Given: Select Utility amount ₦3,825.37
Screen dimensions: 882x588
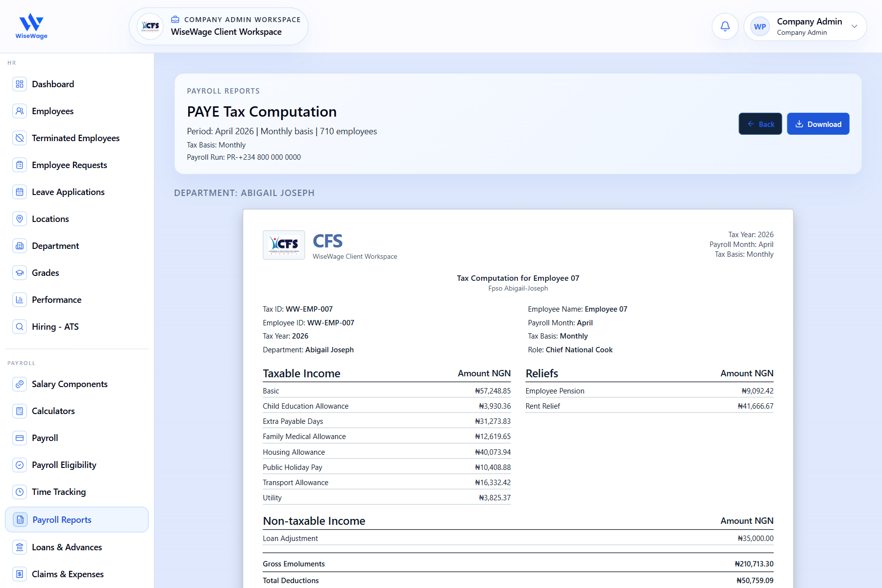Looking at the screenshot, I should (494, 498).
